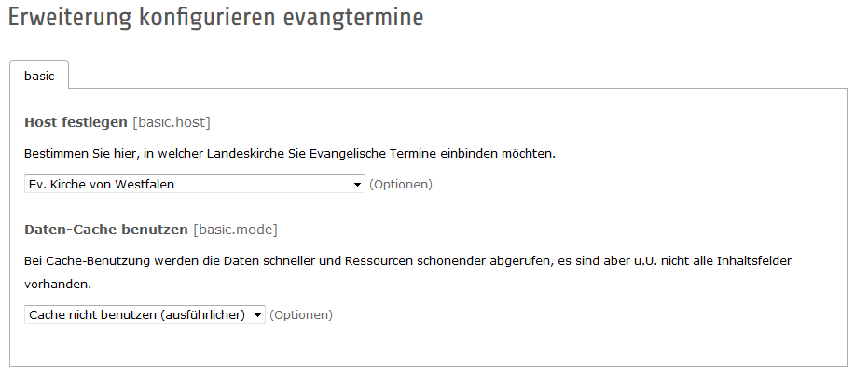Click (Optionen) beside the cache dropdown
The height and width of the screenshot is (376, 868).
coord(301,315)
